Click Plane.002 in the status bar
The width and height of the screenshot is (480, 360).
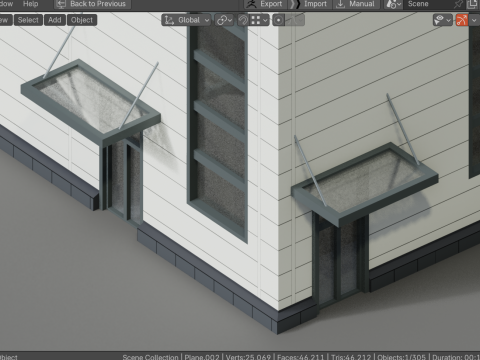tap(202, 357)
